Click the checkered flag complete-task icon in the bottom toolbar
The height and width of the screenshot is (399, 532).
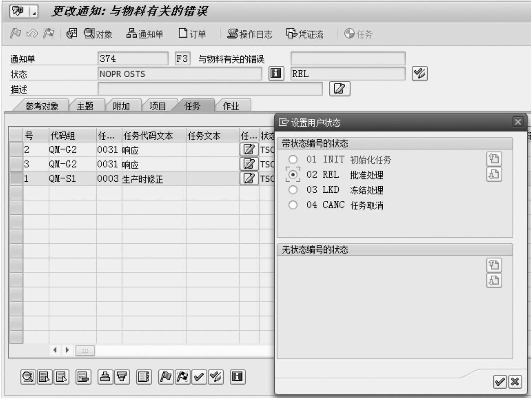(183, 377)
